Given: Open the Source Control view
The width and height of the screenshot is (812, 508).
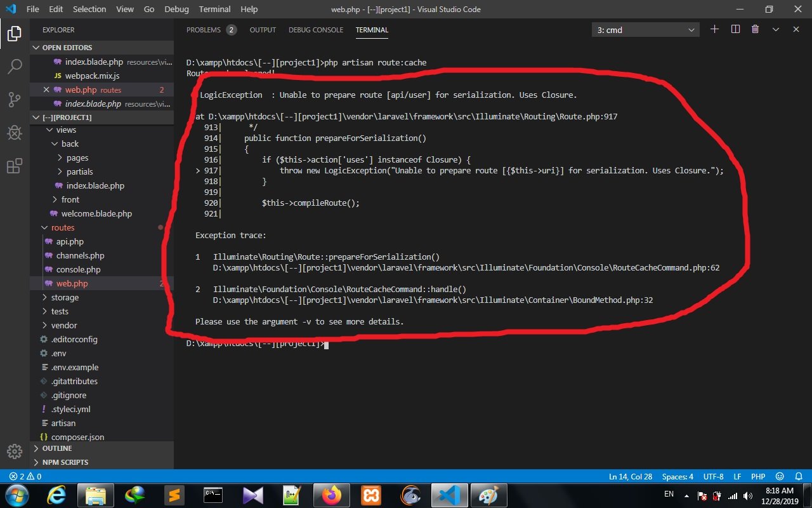Looking at the screenshot, I should coord(15,99).
